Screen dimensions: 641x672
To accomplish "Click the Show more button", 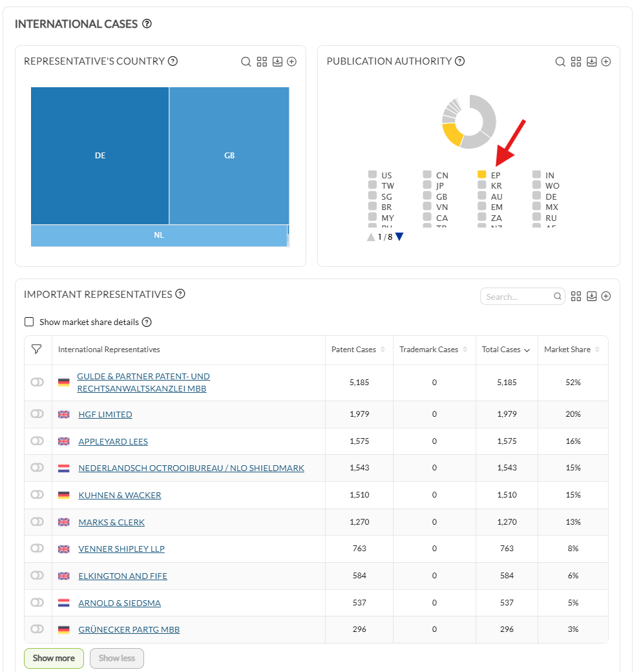I will click(54, 658).
